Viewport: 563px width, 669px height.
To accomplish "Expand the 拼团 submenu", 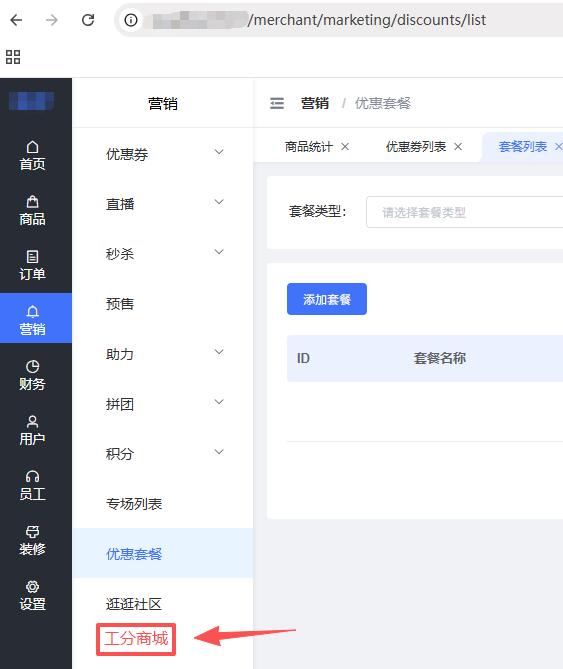I will (163, 404).
